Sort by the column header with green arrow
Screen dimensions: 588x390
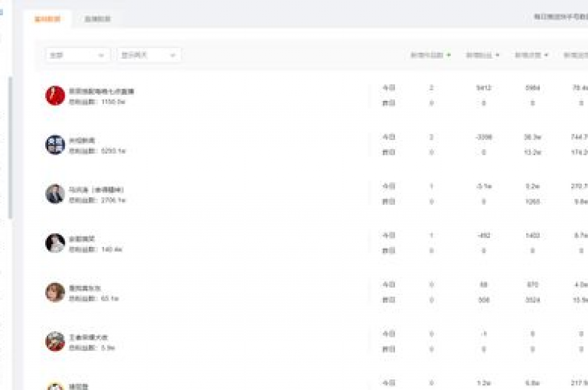coord(430,55)
